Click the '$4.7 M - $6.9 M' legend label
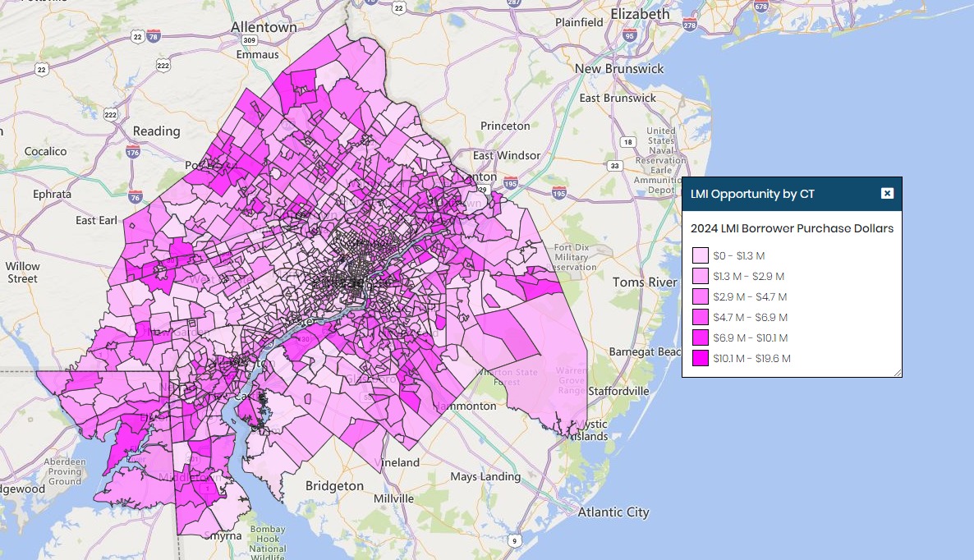 pos(750,317)
